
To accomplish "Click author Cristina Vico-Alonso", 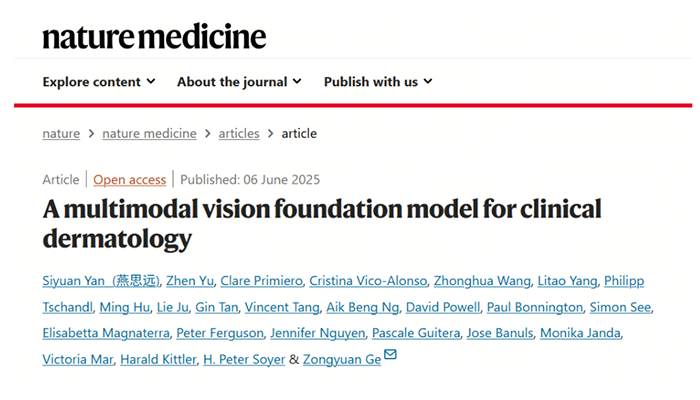I will click(367, 280).
